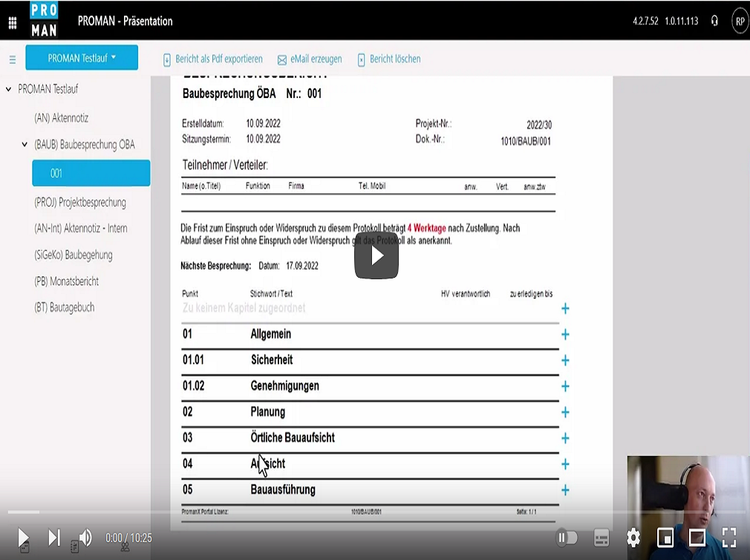Image resolution: width=750 pixels, height=560 pixels.
Task: Click Erstelldatum value 10.09.2022
Action: (263, 123)
